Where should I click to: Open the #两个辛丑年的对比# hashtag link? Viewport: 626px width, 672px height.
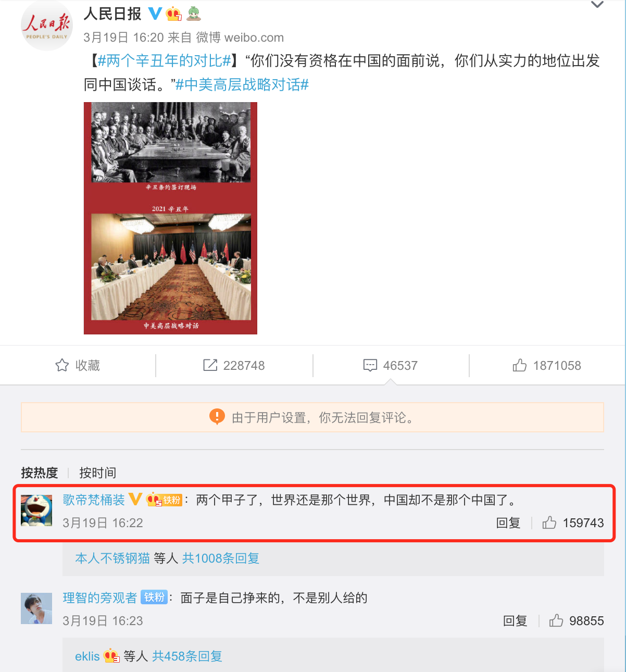(165, 61)
